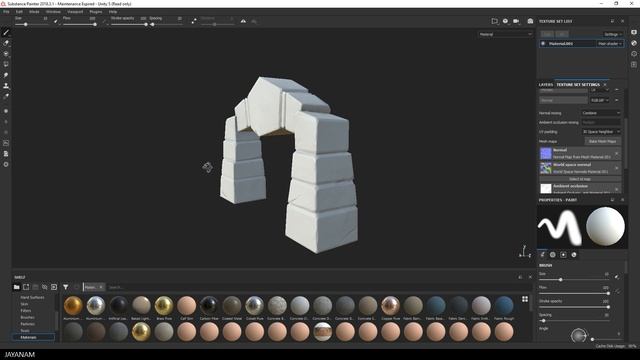Select the Clone stamp tool
Image resolution: width=640 pixels, height=360 pixels.
(x=6, y=86)
